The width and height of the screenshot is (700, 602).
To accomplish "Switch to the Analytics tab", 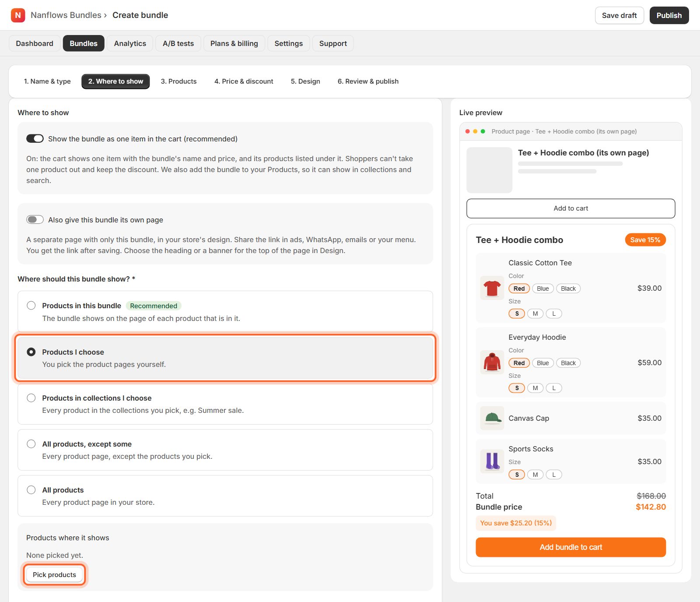I will [130, 43].
